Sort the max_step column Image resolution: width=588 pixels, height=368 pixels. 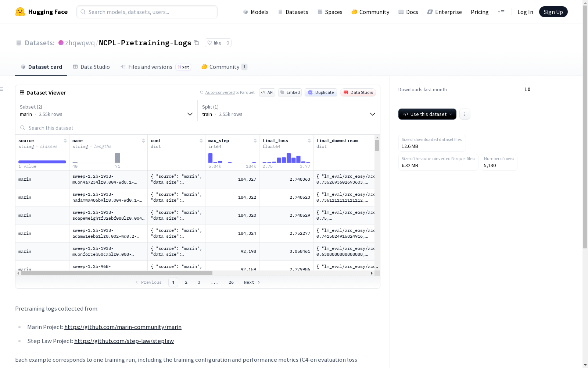(x=255, y=141)
